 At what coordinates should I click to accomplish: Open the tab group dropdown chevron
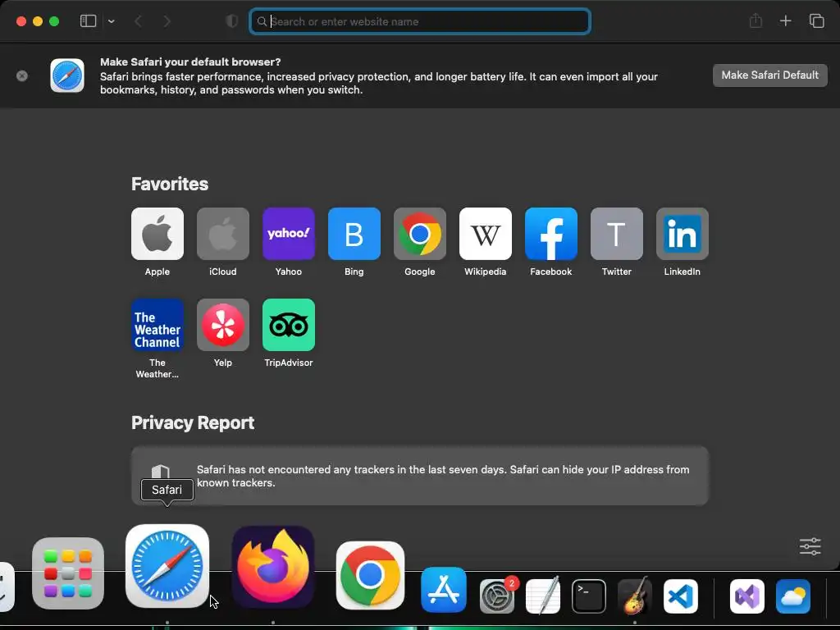[111, 21]
